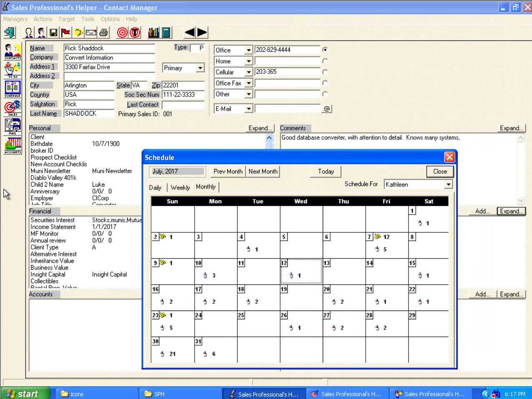The height and width of the screenshot is (399, 532).
Task: Click the Windows Start button
Action: point(25,394)
